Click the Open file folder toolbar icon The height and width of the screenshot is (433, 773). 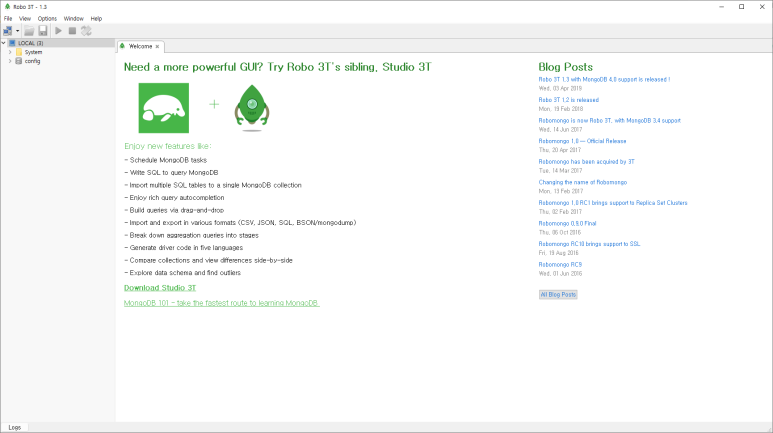tap(29, 31)
